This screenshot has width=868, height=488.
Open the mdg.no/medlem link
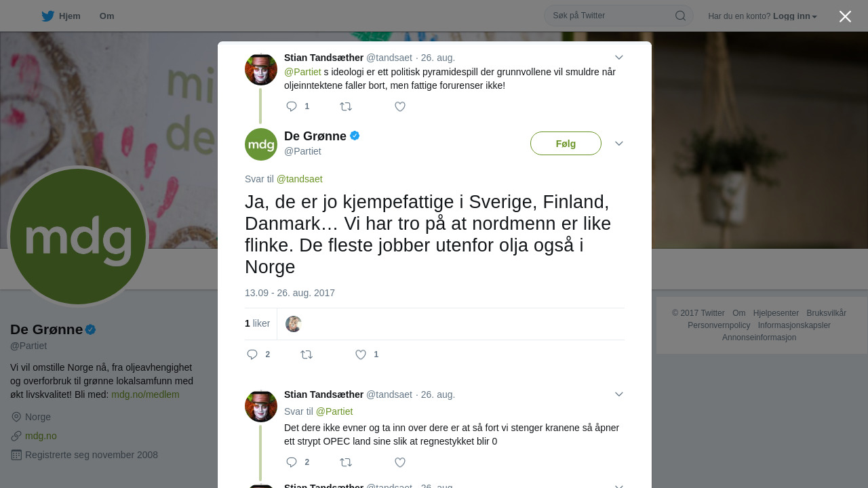145,394
